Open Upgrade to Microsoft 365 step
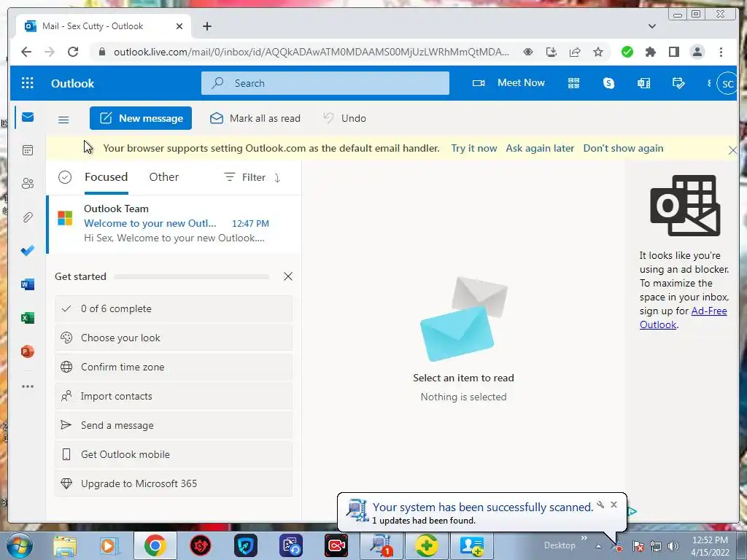Image resolution: width=747 pixels, height=560 pixels. 174,483
